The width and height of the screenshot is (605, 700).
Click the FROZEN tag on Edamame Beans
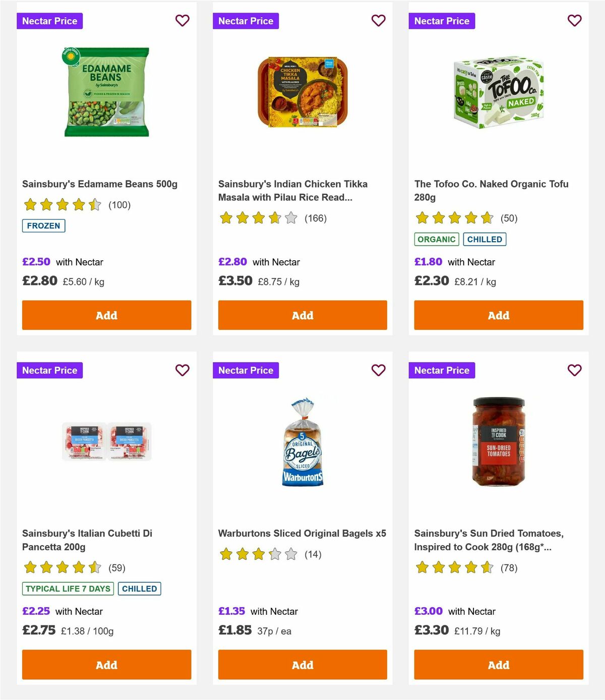tap(43, 225)
